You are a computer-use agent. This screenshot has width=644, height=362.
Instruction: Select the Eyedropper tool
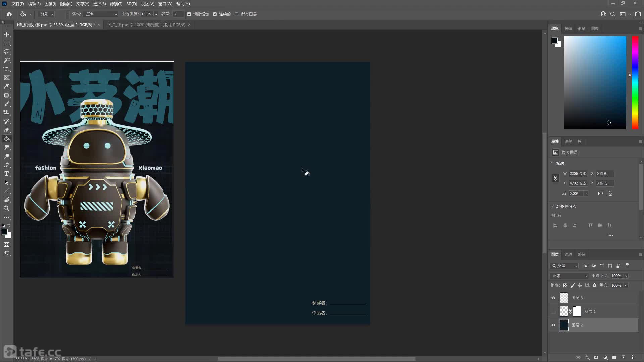tap(7, 86)
